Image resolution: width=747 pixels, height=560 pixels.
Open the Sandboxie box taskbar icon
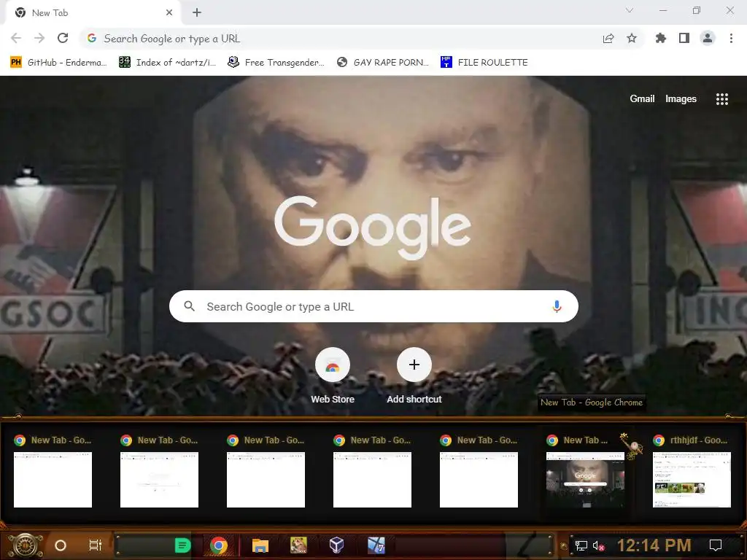(298, 545)
